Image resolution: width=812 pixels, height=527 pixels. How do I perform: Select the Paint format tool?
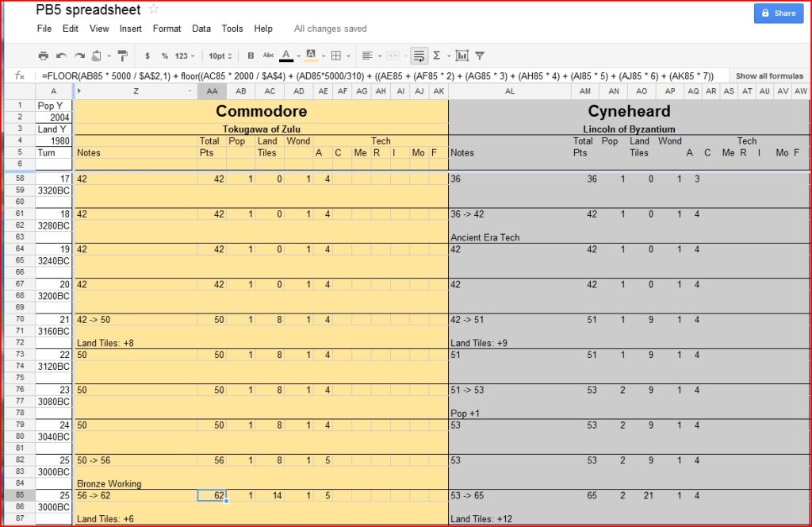click(x=121, y=56)
